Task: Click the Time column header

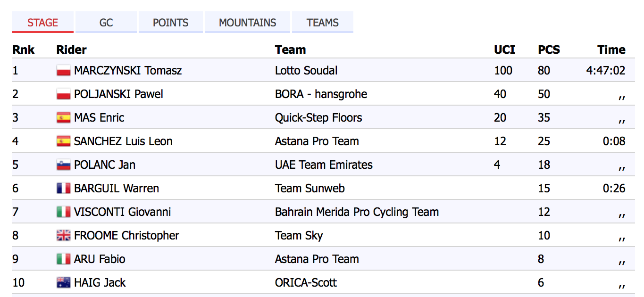Action: click(x=611, y=49)
